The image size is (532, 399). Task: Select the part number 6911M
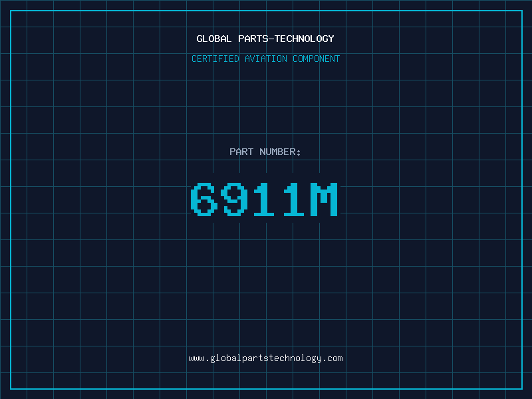tap(265, 199)
